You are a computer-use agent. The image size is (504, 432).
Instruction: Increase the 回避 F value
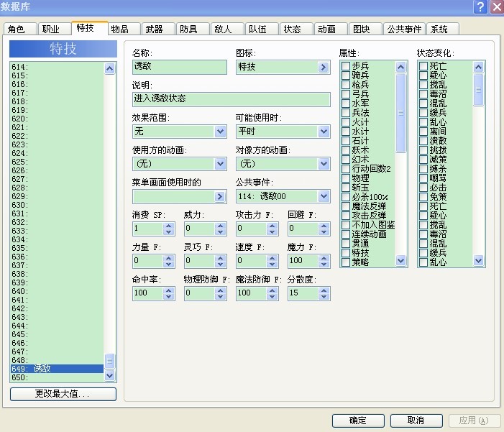[324, 226]
